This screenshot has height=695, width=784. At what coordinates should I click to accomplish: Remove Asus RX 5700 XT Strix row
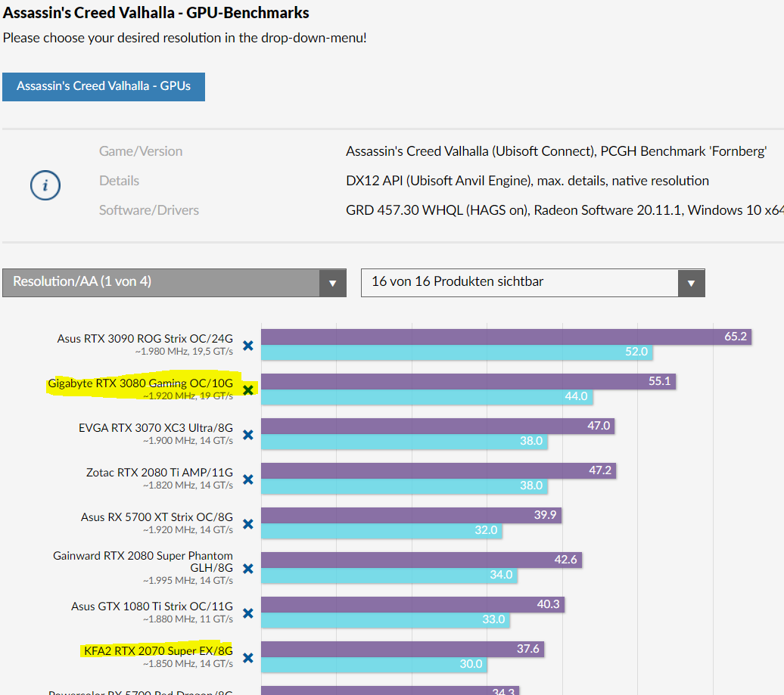point(248,523)
